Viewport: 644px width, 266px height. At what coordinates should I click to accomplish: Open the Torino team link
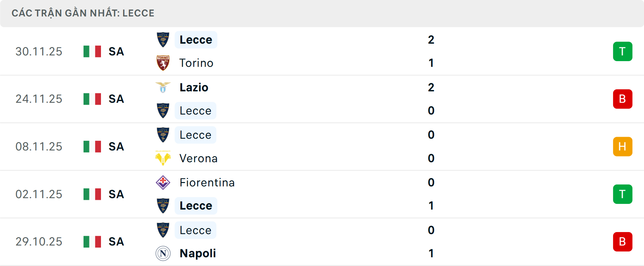point(196,63)
